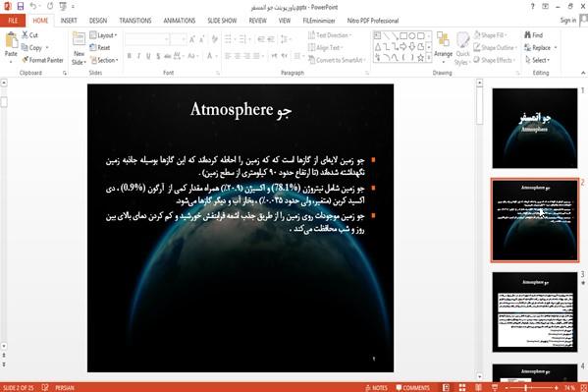Open Align Text dropdown
588x392 pixels.
click(x=326, y=48)
